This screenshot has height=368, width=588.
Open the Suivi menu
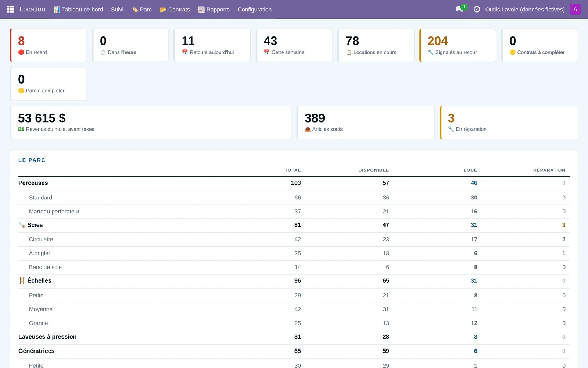117,10
